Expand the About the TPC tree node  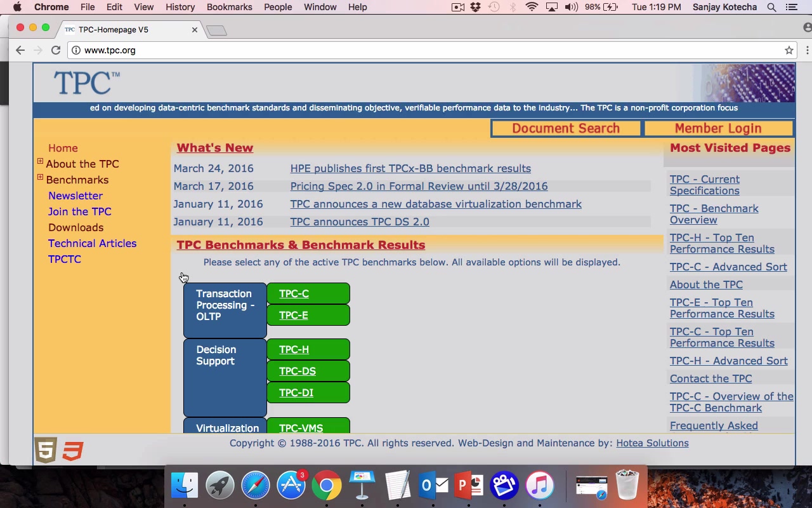click(x=40, y=162)
